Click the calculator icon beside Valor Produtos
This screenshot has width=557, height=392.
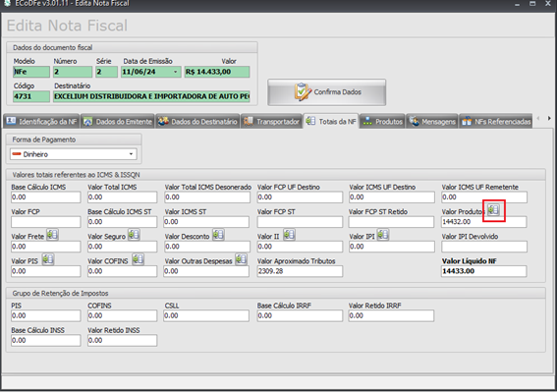[493, 210]
